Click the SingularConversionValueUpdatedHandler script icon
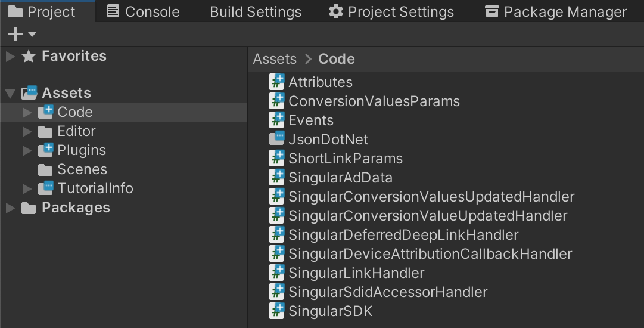 click(277, 215)
